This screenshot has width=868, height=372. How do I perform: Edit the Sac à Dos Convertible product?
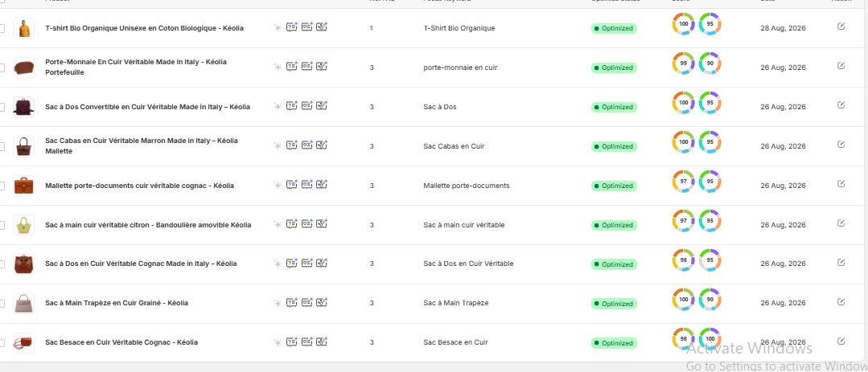click(841, 105)
